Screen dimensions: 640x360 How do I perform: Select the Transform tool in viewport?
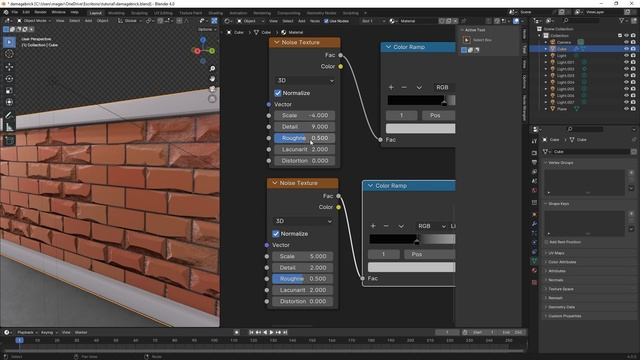9,102
